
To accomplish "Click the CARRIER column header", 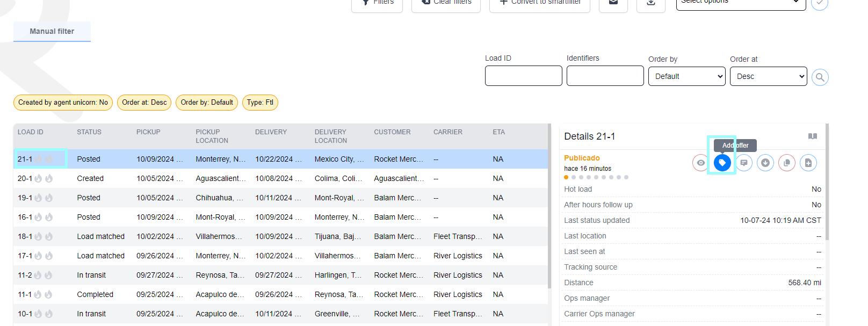I will point(448,132).
